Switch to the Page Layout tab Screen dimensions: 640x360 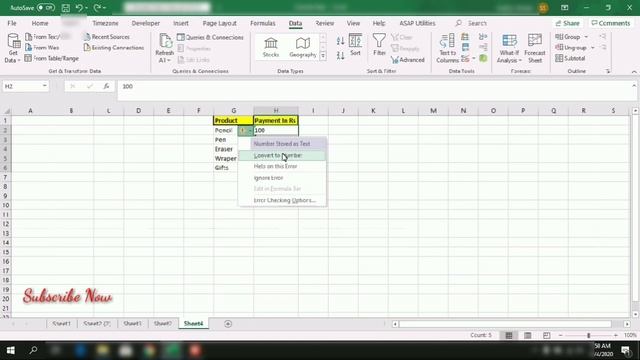(220, 23)
